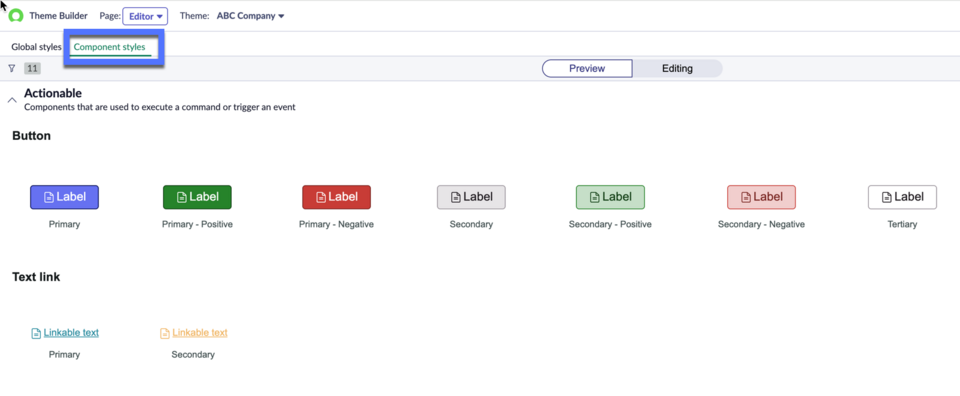Screen dimensions: 960x396
Task: Click the Actionable description text about commands
Action: 160,107
